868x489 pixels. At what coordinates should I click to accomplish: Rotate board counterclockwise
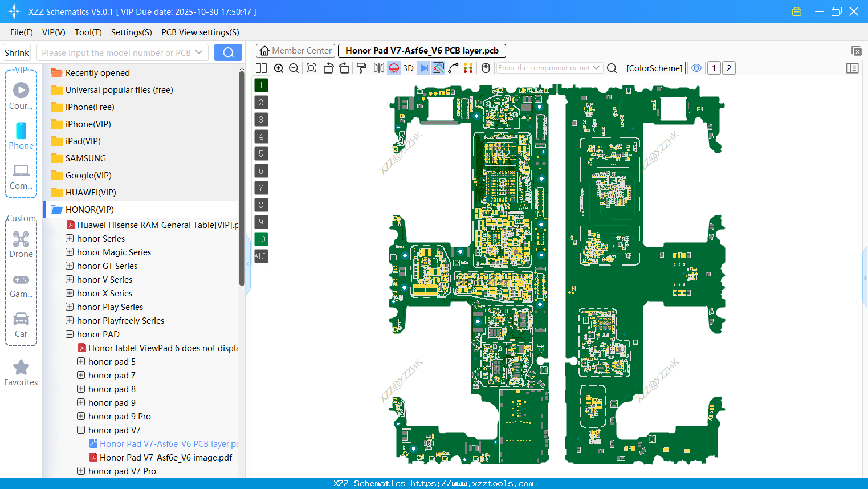328,68
